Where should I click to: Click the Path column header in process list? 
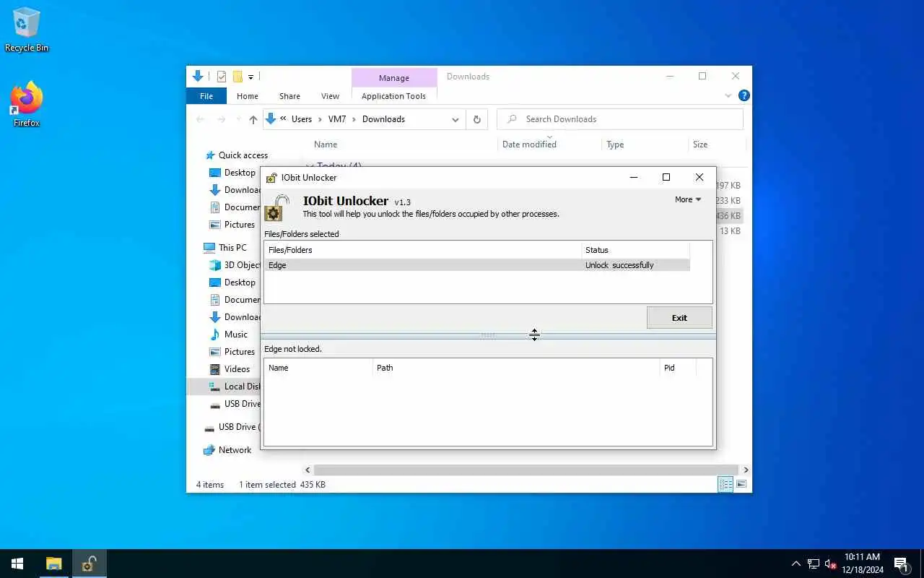(516, 368)
